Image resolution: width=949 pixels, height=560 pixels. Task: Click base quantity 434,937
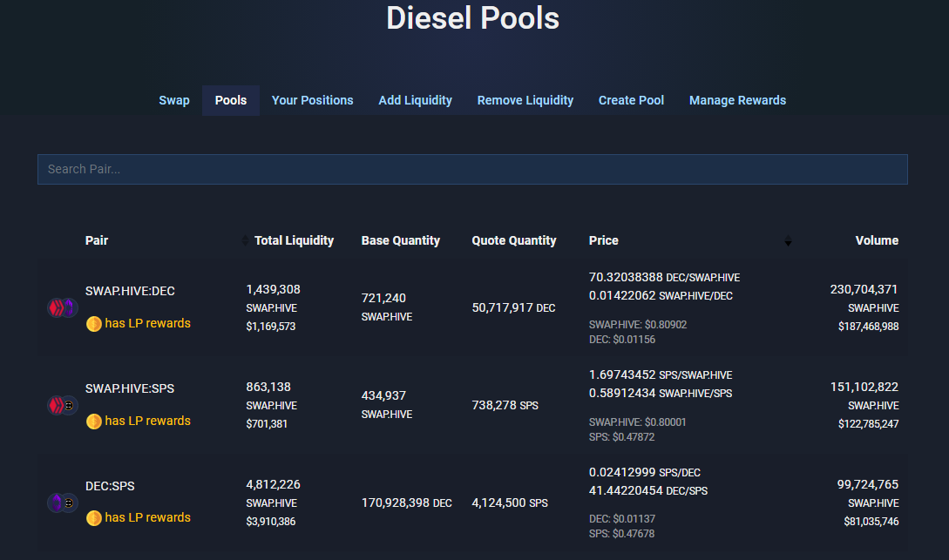pos(383,395)
